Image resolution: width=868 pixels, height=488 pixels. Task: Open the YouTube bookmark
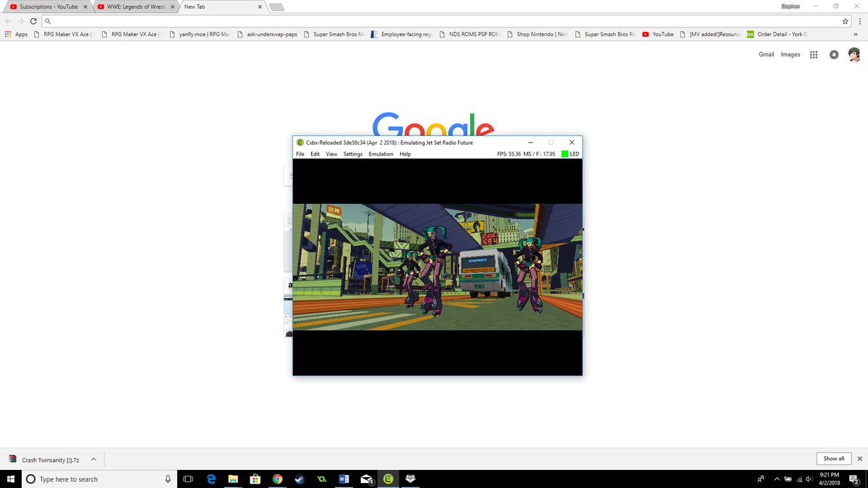[x=658, y=34]
